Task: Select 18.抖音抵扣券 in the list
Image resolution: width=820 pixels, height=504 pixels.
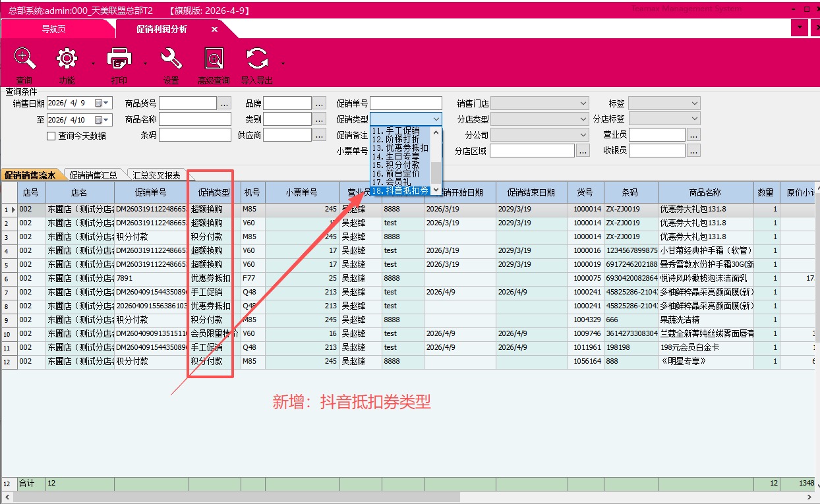Action: point(400,191)
